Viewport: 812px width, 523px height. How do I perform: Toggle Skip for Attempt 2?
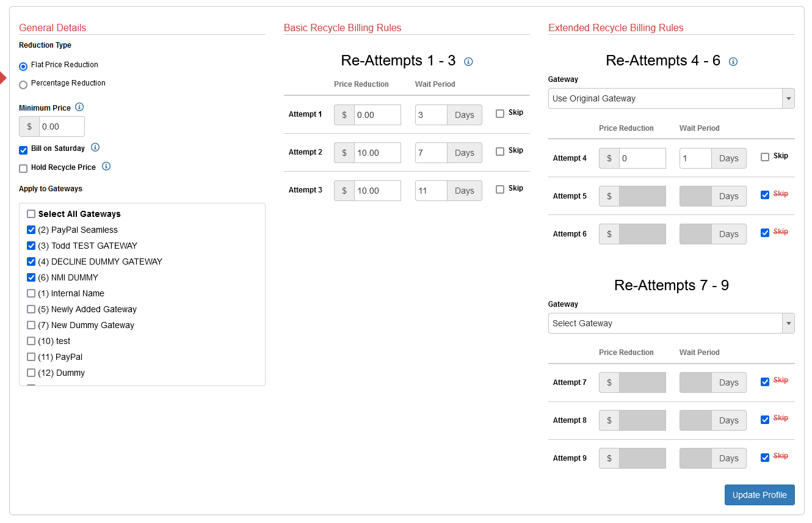click(x=500, y=152)
